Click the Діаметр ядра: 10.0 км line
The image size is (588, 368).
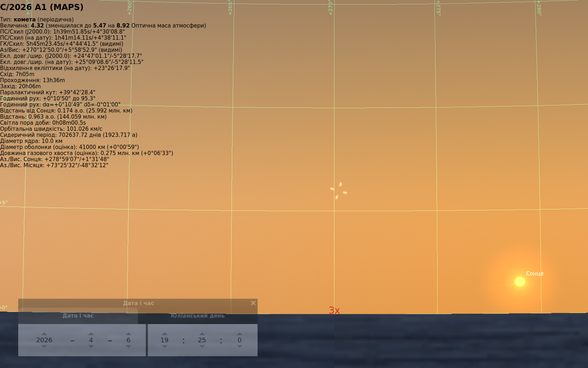(x=31, y=141)
